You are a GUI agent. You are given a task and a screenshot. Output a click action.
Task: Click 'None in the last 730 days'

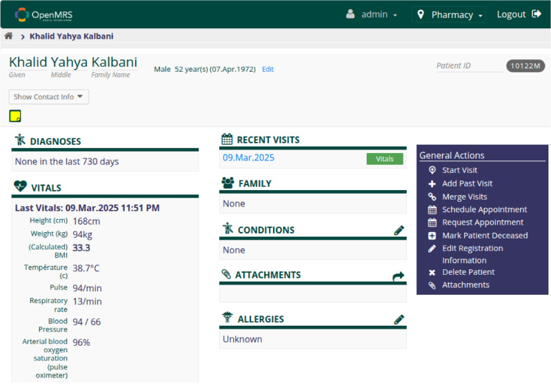(67, 161)
